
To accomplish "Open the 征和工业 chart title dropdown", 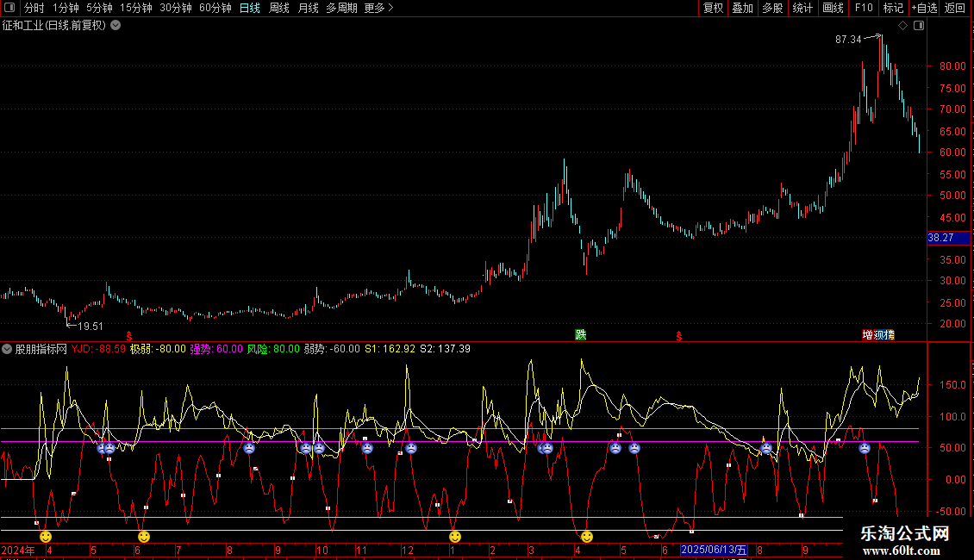I will coord(116,26).
